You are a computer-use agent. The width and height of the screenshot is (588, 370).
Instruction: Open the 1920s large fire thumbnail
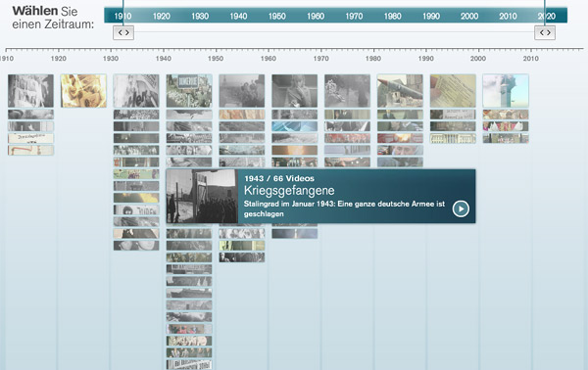[83, 91]
